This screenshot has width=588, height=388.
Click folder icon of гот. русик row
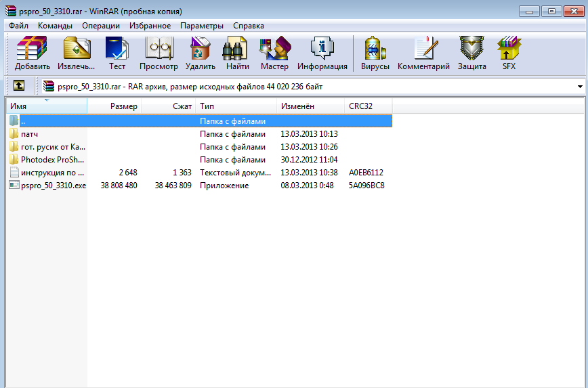pos(14,146)
